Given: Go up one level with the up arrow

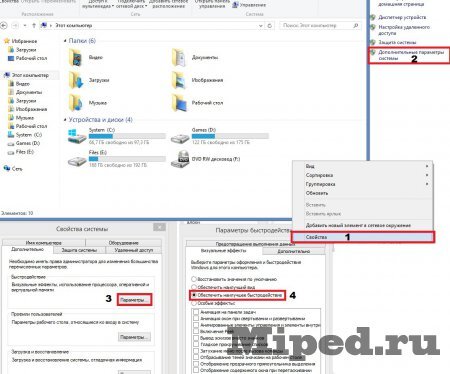Looking at the screenshot, I should click(x=34, y=25).
